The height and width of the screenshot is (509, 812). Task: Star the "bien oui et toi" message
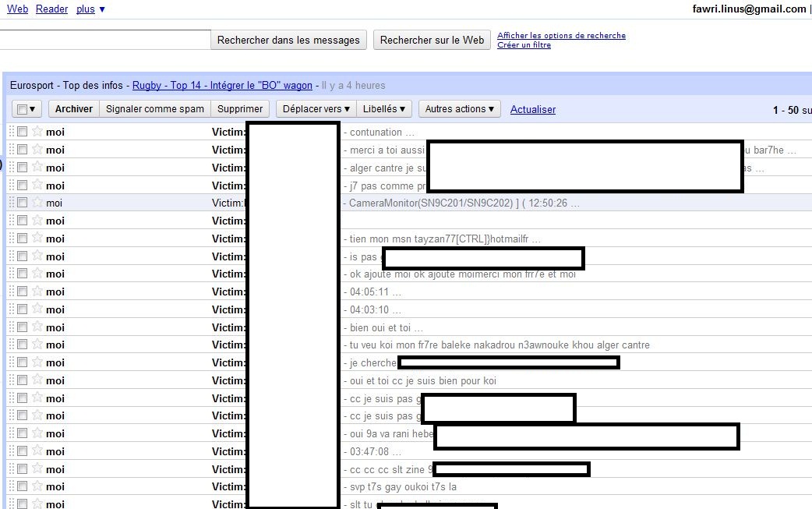click(x=37, y=327)
